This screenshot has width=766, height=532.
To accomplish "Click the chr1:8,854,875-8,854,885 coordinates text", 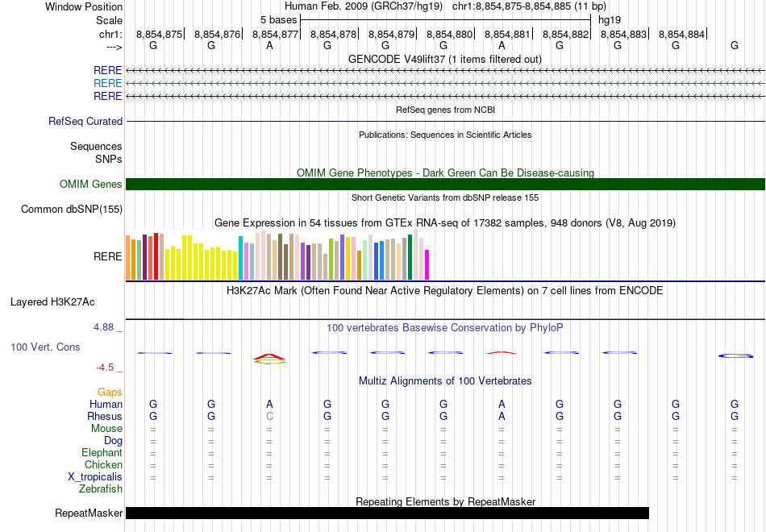I will pyautogui.click(x=530, y=6).
